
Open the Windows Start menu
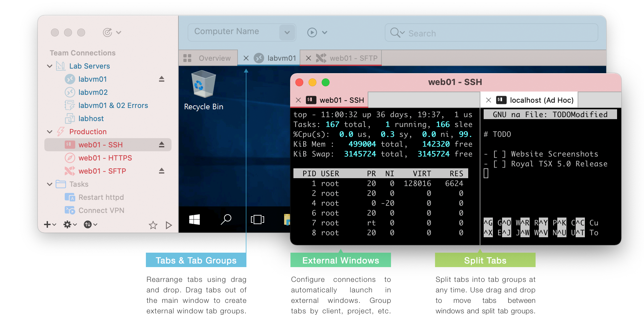(x=195, y=220)
